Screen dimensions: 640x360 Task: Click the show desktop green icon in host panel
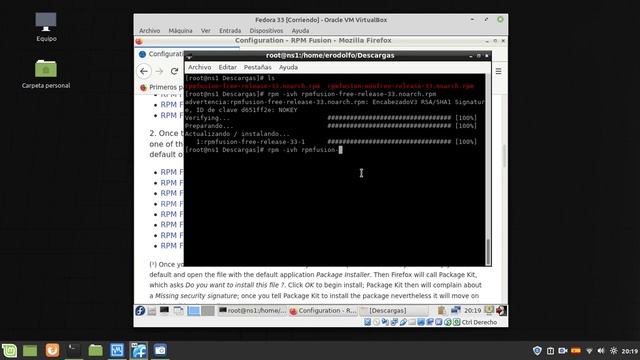(x=30, y=350)
